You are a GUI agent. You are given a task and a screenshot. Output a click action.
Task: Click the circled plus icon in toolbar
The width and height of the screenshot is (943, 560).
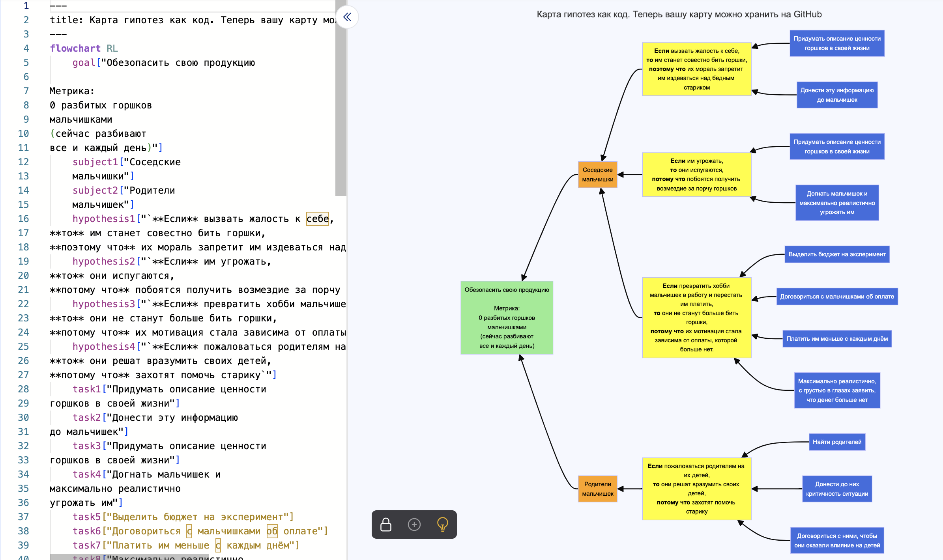click(x=414, y=525)
